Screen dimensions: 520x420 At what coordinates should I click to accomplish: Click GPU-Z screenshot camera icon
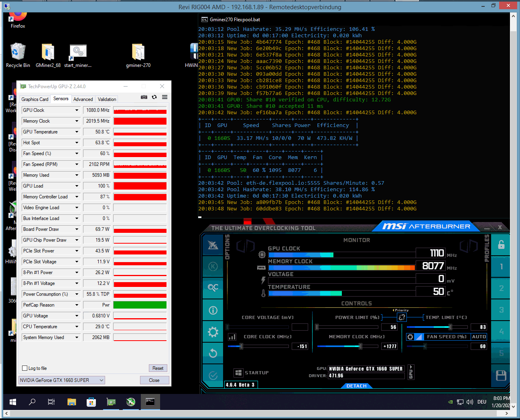[144, 97]
